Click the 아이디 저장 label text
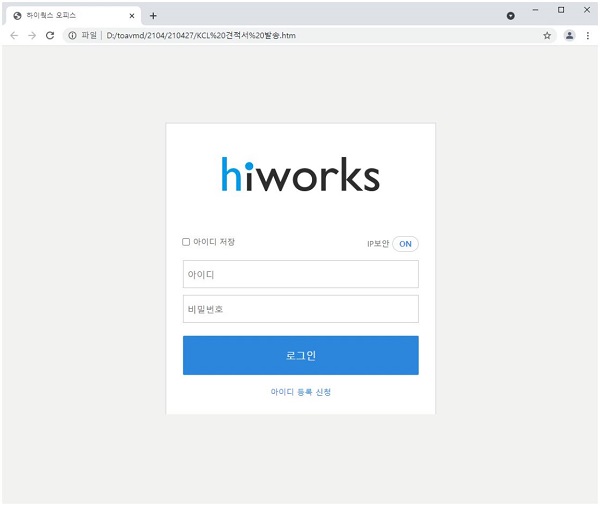The width and height of the screenshot is (600, 507). coord(214,242)
